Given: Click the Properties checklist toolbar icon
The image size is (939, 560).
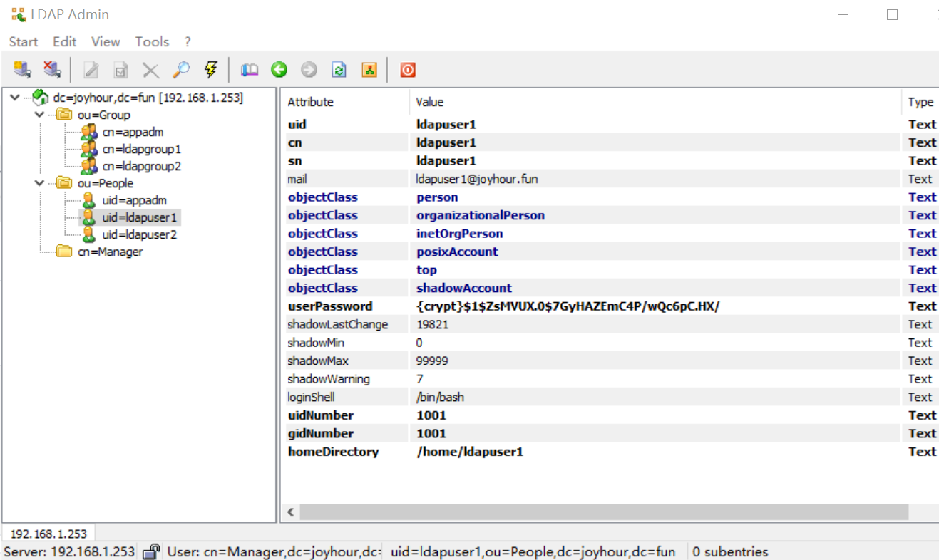Looking at the screenshot, I should tap(121, 70).
